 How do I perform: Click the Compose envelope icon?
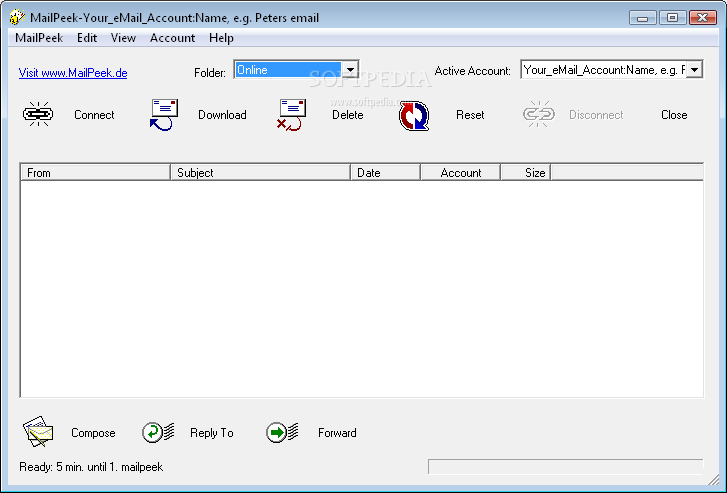(38, 432)
